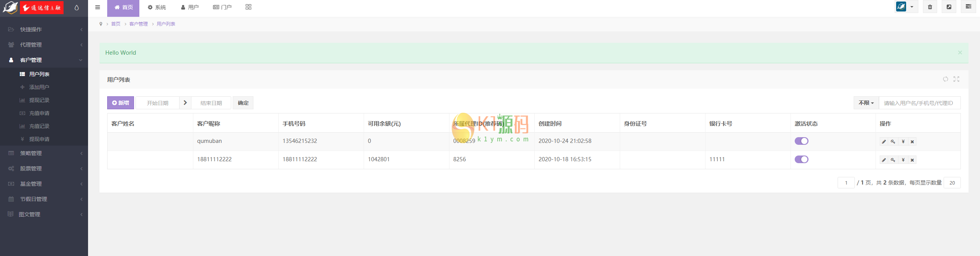The height and width of the screenshot is (256, 980).
Task: Click the purple 新增 button
Action: 121,103
